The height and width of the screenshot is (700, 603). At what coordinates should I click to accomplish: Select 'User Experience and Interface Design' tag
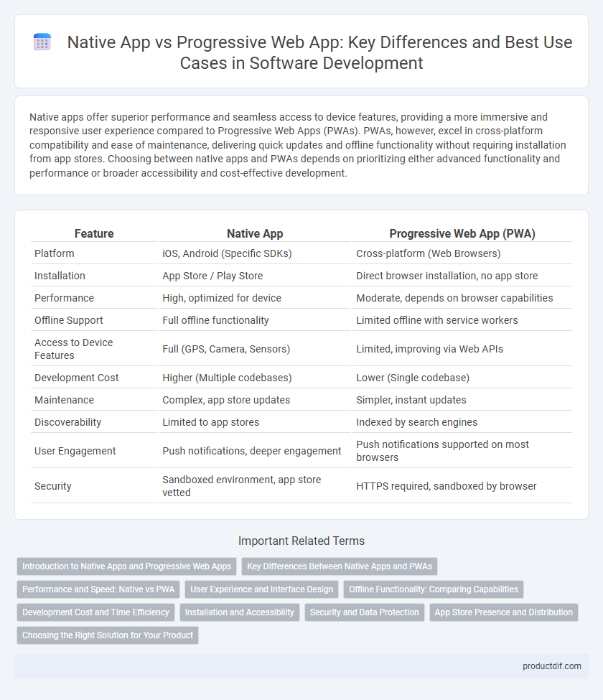pyautogui.click(x=261, y=589)
